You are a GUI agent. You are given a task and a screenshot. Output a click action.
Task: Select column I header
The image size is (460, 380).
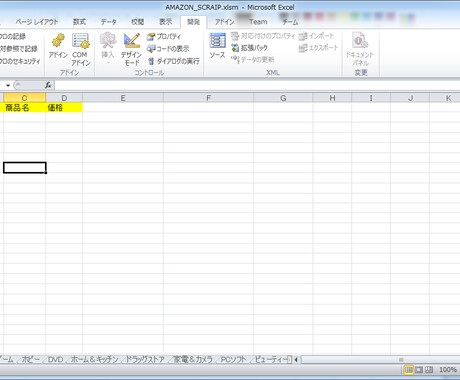(x=371, y=98)
